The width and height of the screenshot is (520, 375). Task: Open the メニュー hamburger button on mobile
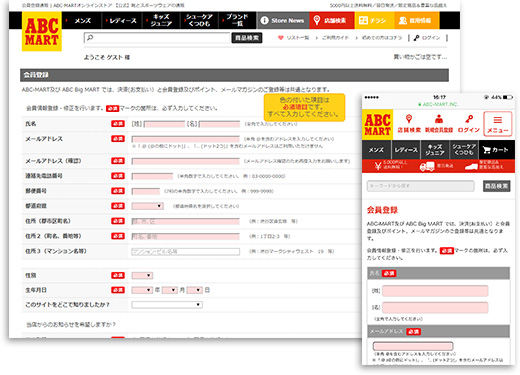(x=497, y=124)
